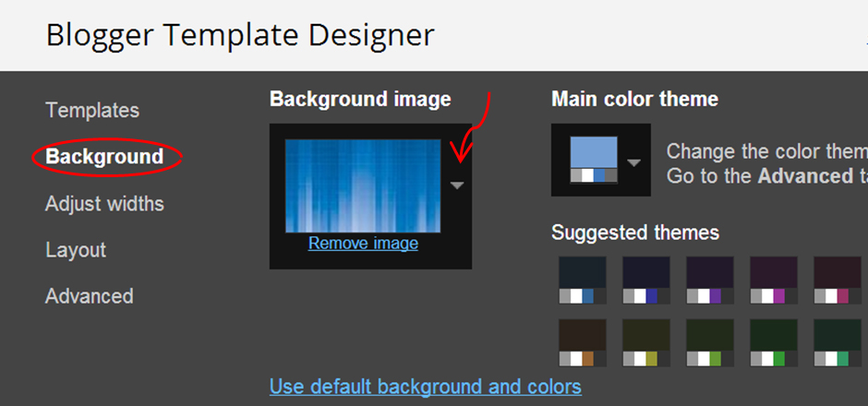Expand the main color theme dropdown
The image size is (868, 406).
[x=633, y=162]
